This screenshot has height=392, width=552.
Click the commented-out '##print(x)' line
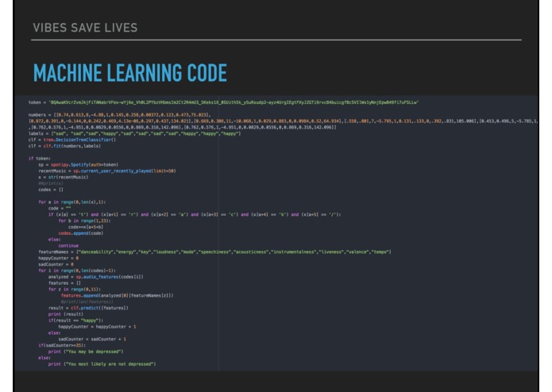tap(51, 183)
